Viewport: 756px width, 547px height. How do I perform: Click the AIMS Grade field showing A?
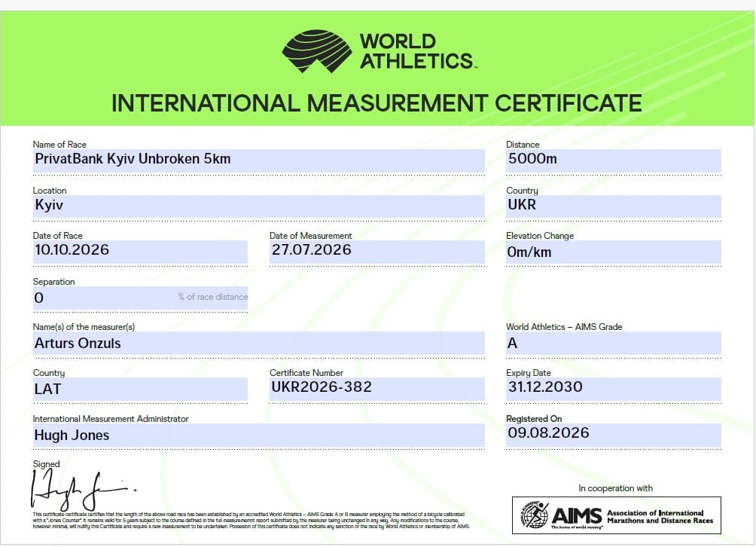tap(613, 343)
